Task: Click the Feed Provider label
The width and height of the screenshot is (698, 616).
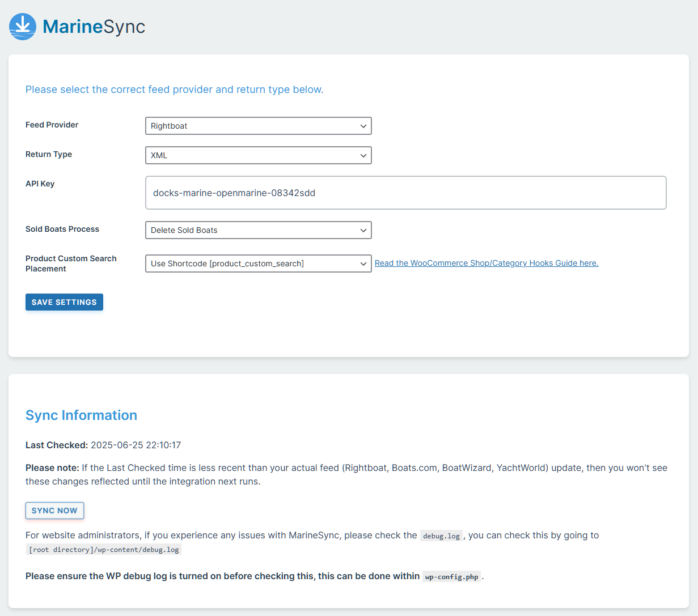Action: click(52, 125)
